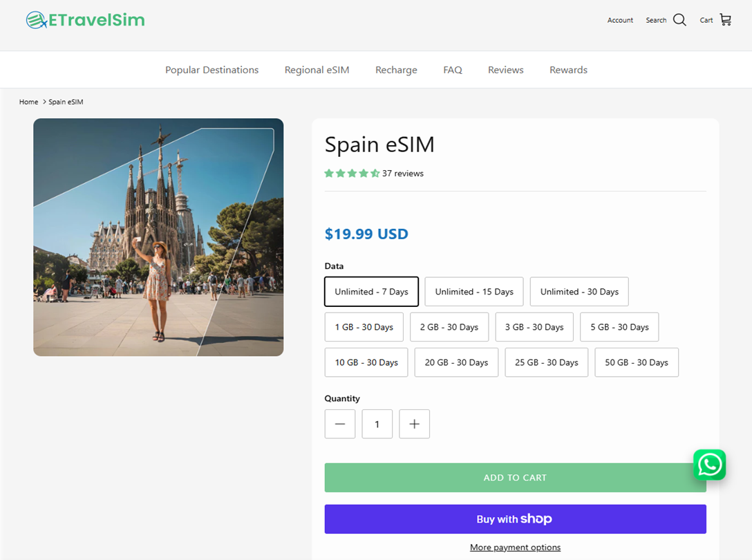Click the shopping cart icon

click(x=725, y=20)
